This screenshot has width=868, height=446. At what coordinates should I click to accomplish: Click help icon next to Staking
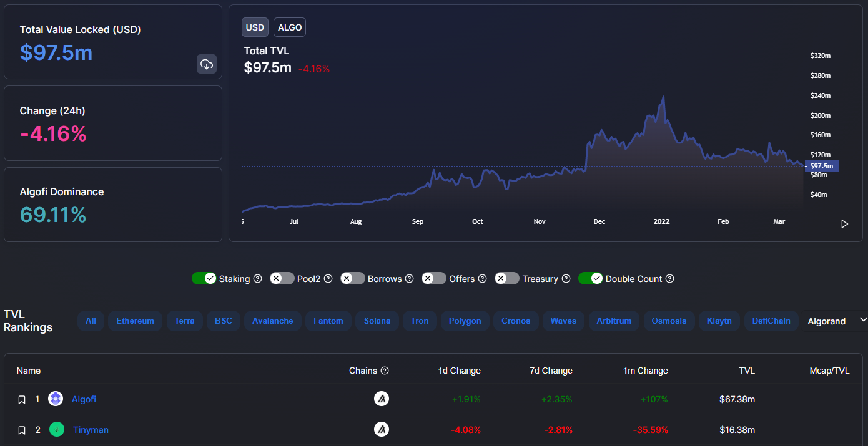click(x=257, y=279)
